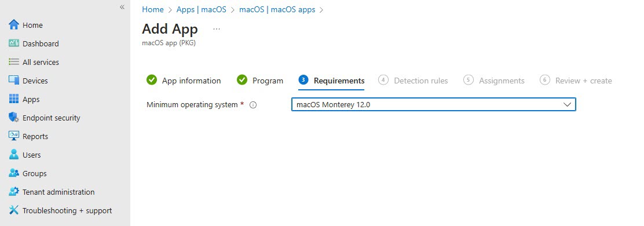Switch to Assignments tab
This screenshot has height=226, width=644.
[494, 81]
